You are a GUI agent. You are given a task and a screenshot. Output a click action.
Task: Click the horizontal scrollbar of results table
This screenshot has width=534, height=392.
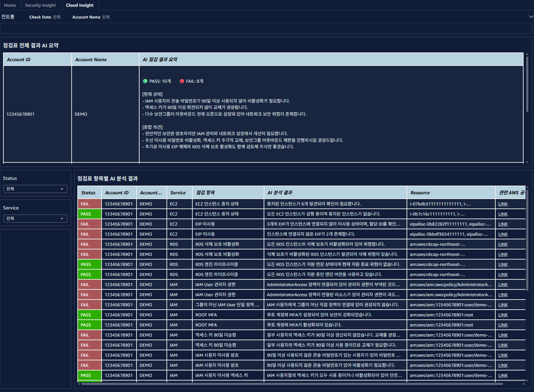292,384
